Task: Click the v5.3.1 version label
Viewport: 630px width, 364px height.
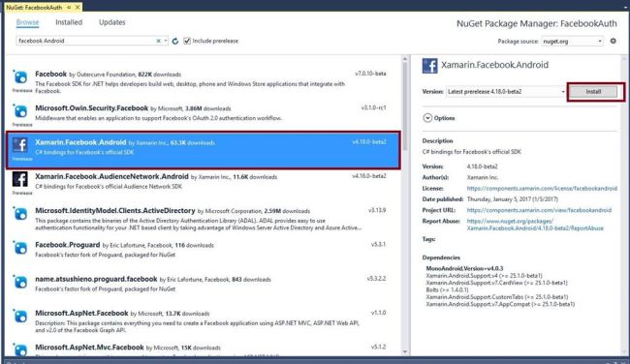Action: (378, 244)
